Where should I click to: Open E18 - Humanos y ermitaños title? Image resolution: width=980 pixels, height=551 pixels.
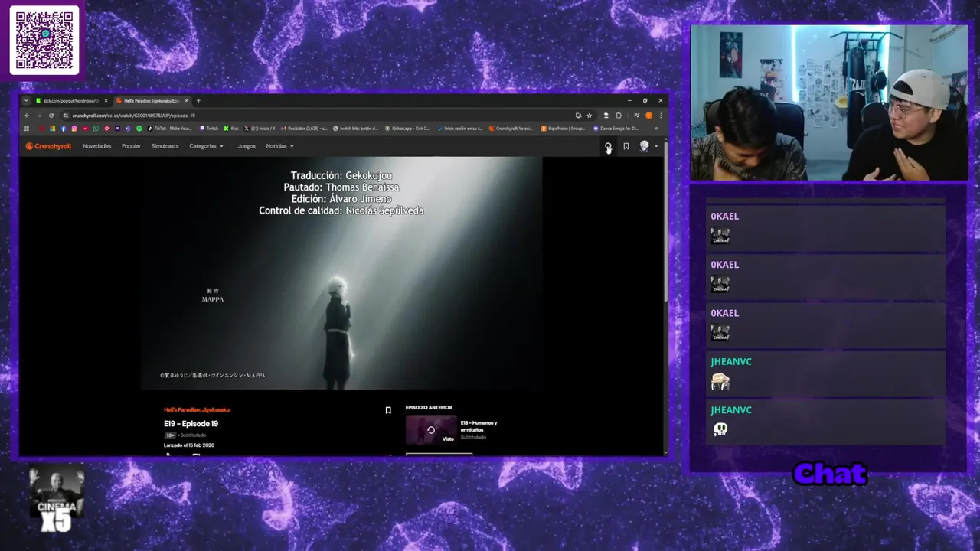pyautogui.click(x=479, y=426)
